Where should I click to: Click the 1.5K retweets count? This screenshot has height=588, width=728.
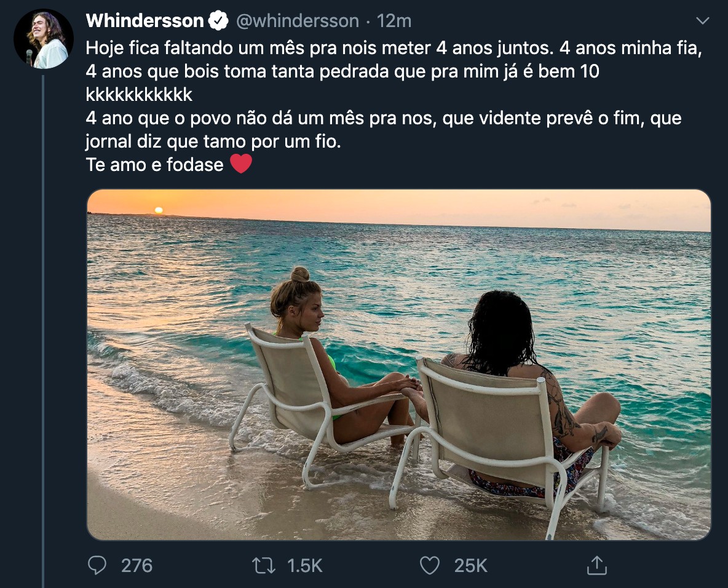[304, 566]
